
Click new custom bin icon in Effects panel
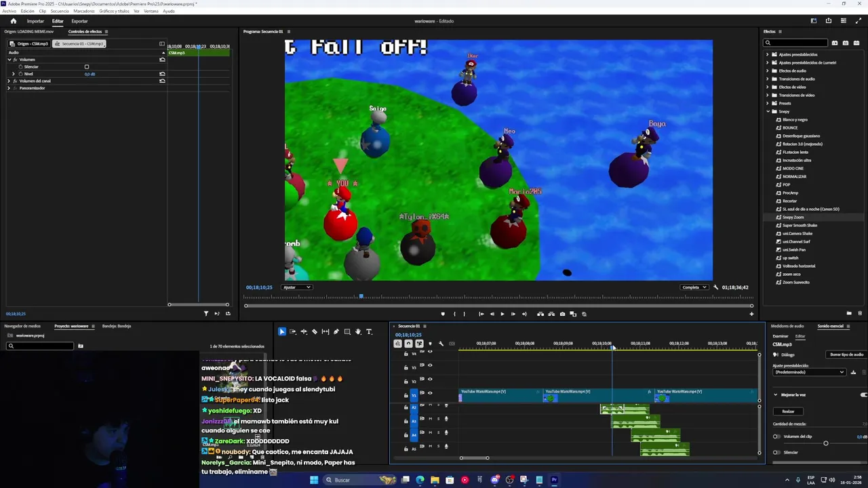tap(849, 313)
